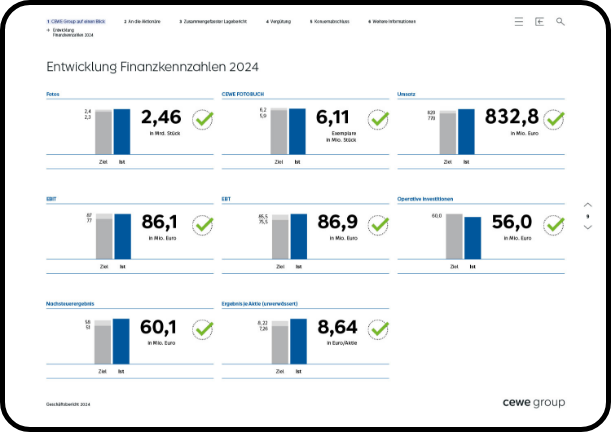Click the green checkmark in EBIT card
The height and width of the screenshot is (432, 611).
click(x=203, y=225)
